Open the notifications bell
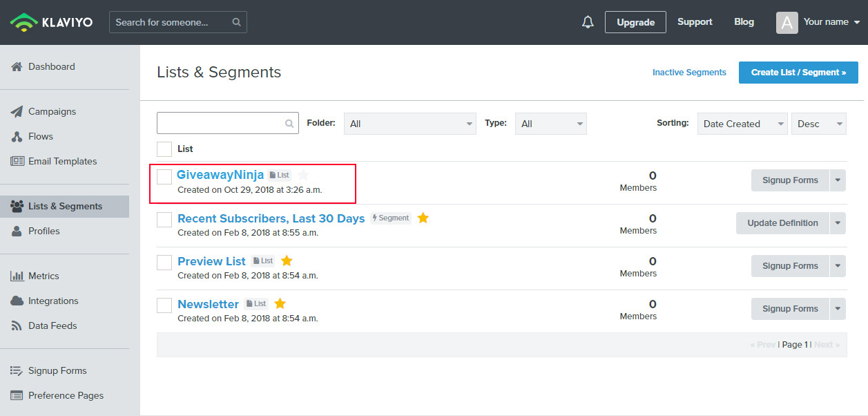868x416 pixels. click(588, 22)
